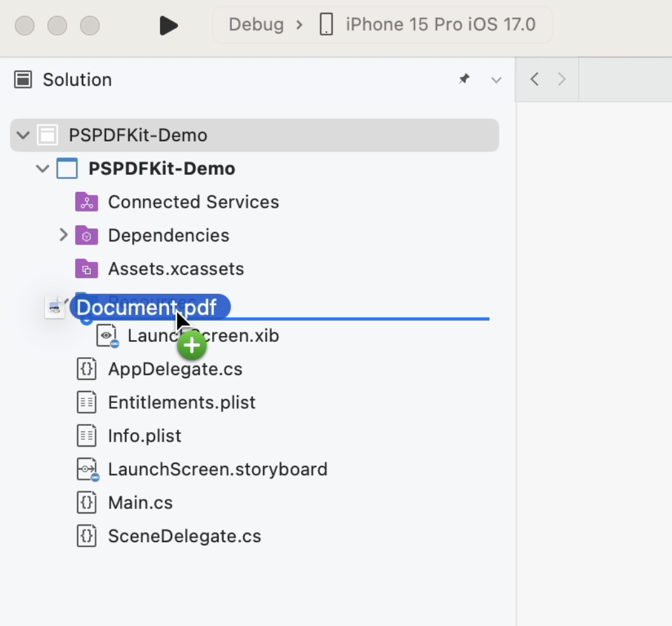Toggle the pin on the Solution pad
672x626 pixels.
(x=464, y=79)
